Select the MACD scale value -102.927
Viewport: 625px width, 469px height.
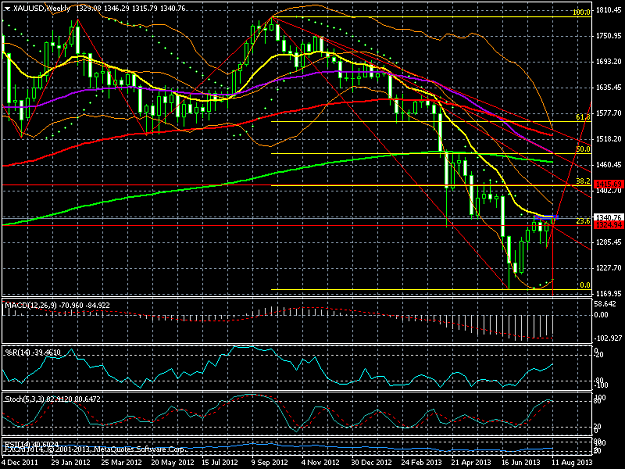click(x=608, y=338)
